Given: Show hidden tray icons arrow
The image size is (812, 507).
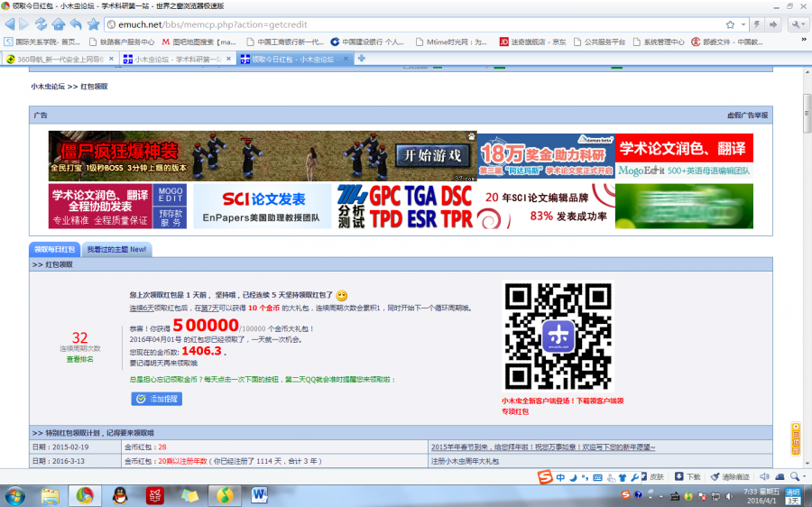Looking at the screenshot, I should [x=661, y=496].
